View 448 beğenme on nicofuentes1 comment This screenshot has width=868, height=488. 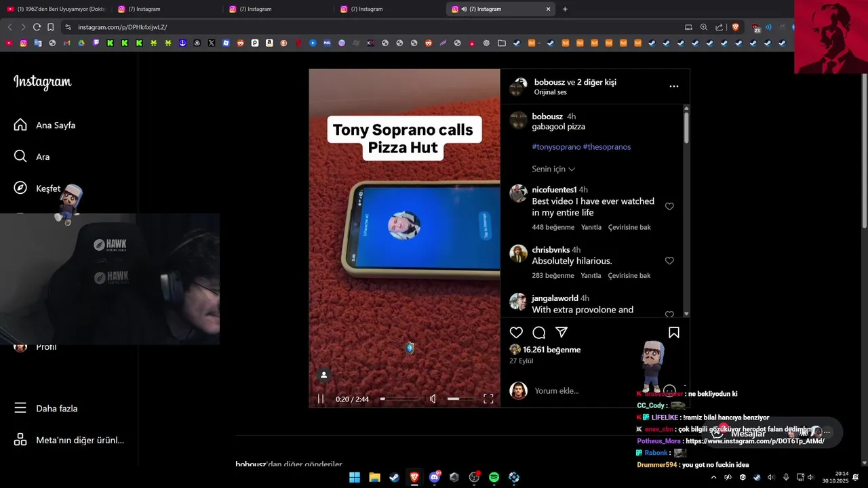tap(553, 227)
